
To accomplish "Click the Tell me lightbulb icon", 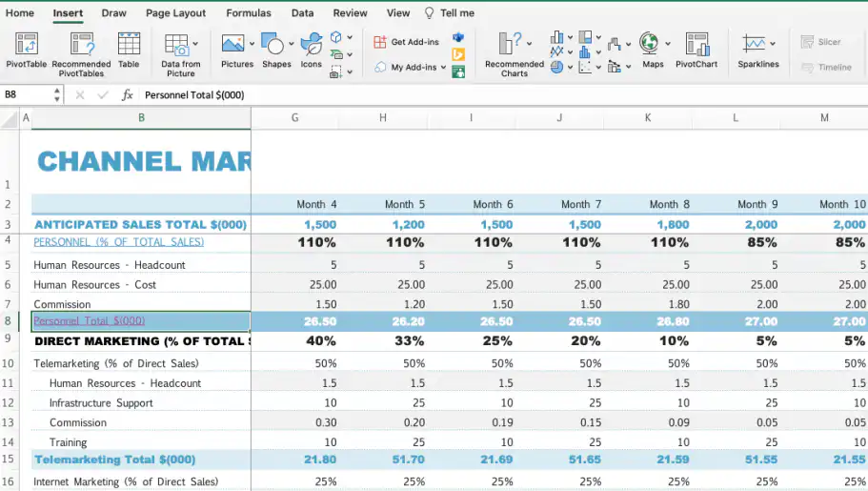I will click(x=429, y=12).
